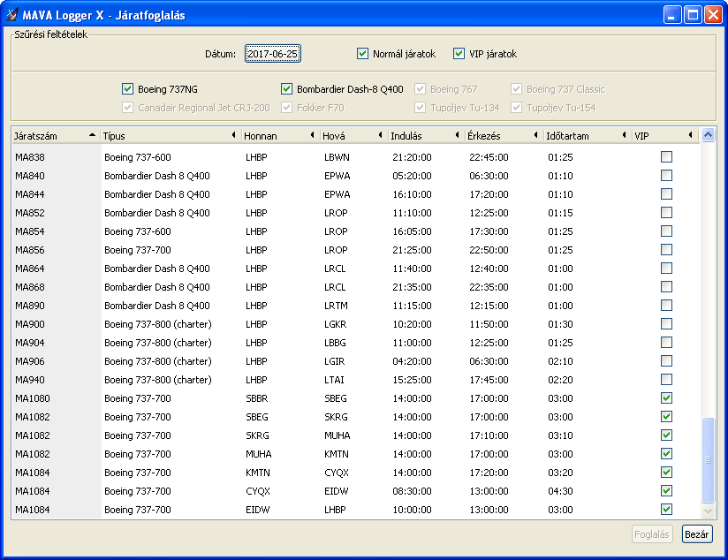Click the MUHA destination cell
728x560 pixels.
click(x=337, y=435)
